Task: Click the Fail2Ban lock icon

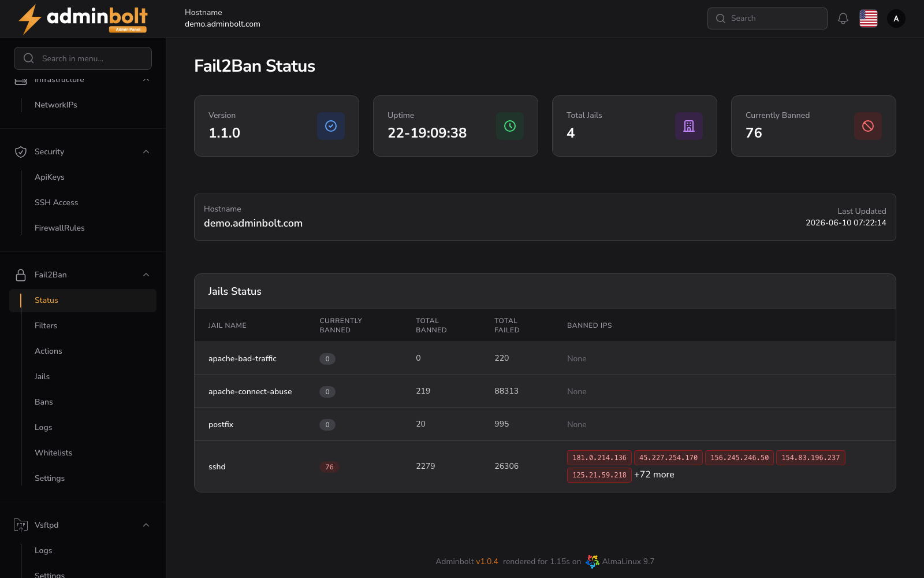Action: coord(21,275)
